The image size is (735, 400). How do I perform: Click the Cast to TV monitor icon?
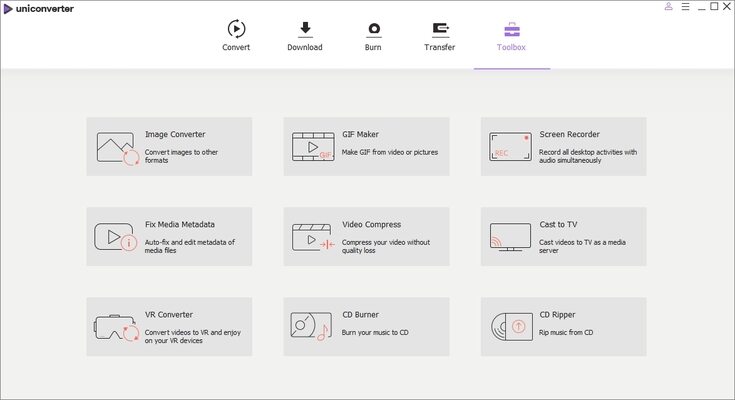pyautogui.click(x=510, y=237)
